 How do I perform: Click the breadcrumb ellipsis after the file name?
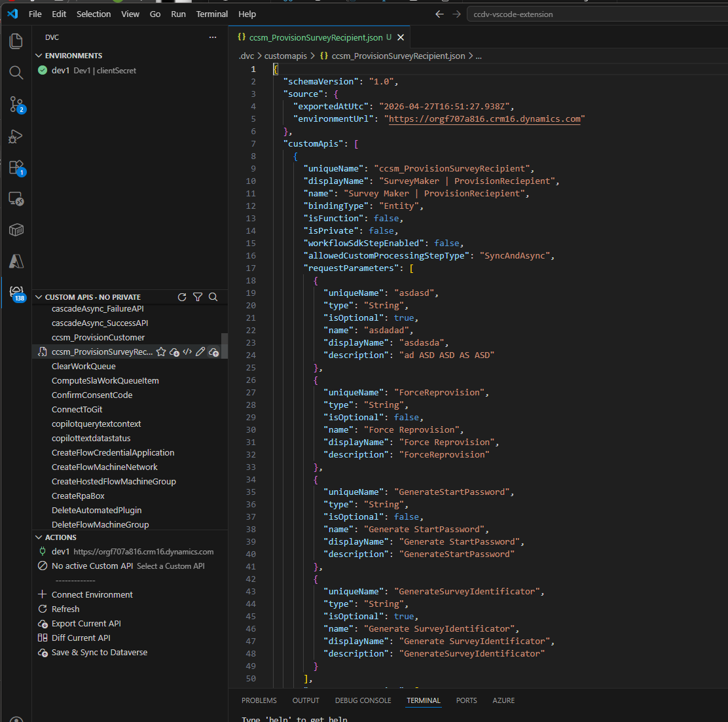(x=479, y=56)
